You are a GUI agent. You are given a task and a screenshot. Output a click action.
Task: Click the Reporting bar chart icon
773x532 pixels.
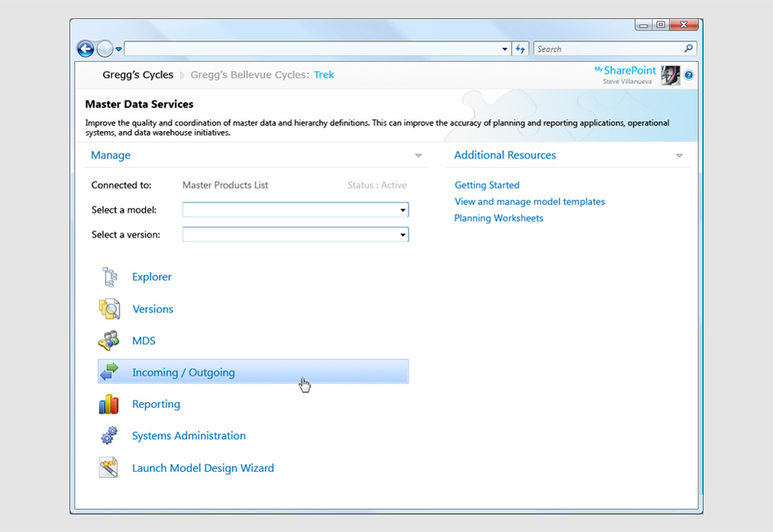109,405
